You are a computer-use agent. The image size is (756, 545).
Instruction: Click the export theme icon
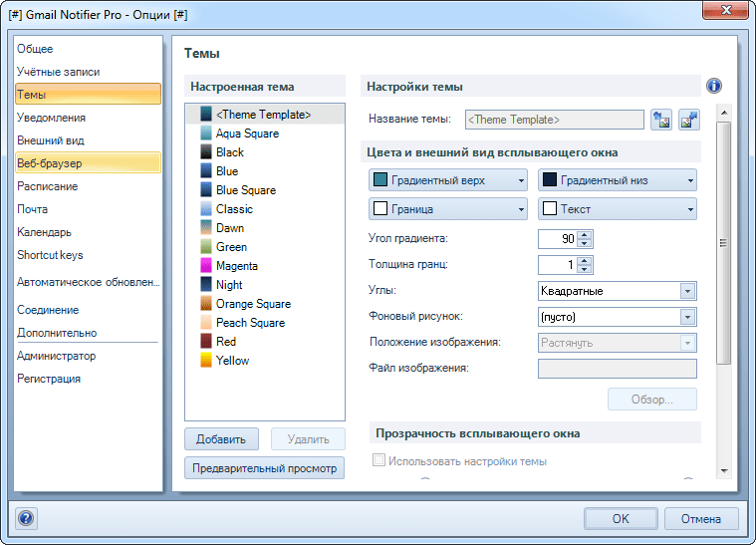689,120
